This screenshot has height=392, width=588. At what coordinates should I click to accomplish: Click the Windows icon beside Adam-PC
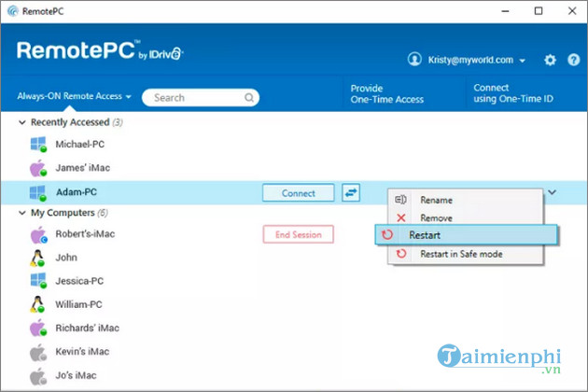(x=38, y=193)
